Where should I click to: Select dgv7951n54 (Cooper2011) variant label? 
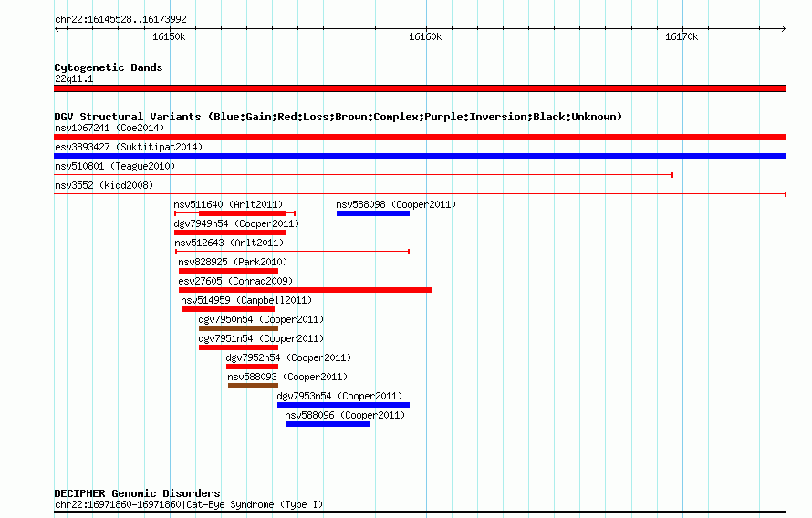coord(261,338)
